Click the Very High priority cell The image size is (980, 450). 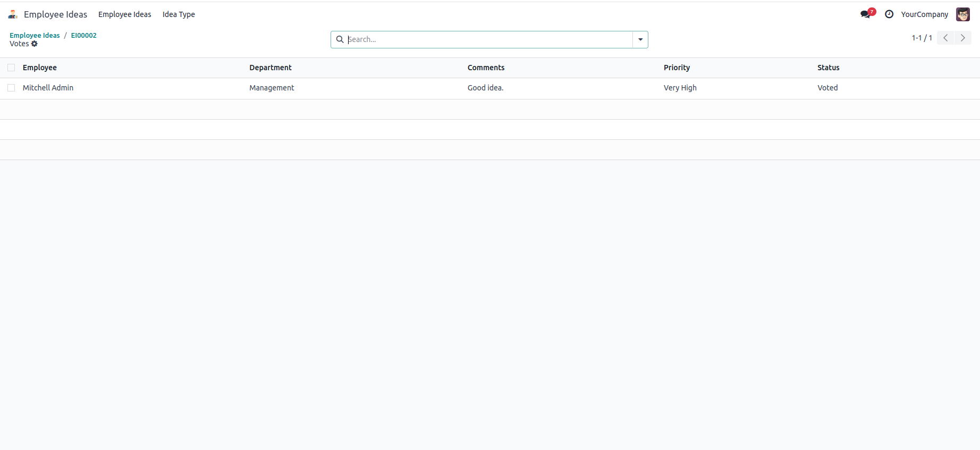tap(680, 88)
